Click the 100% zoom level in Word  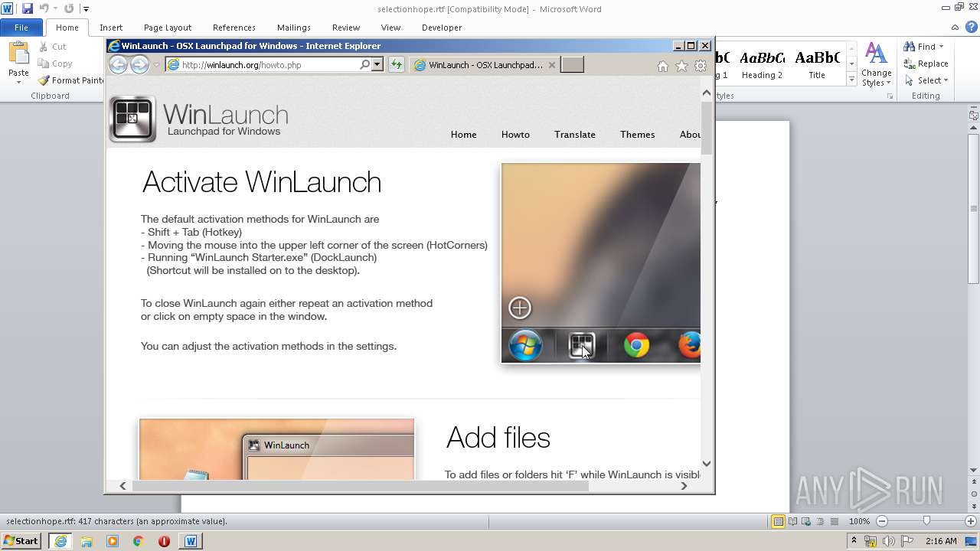tap(859, 521)
